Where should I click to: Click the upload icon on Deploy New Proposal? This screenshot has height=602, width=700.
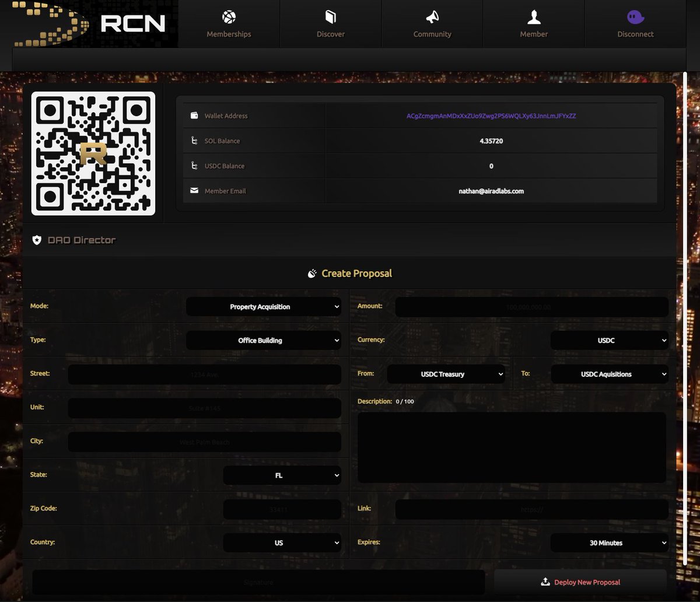pyautogui.click(x=545, y=582)
